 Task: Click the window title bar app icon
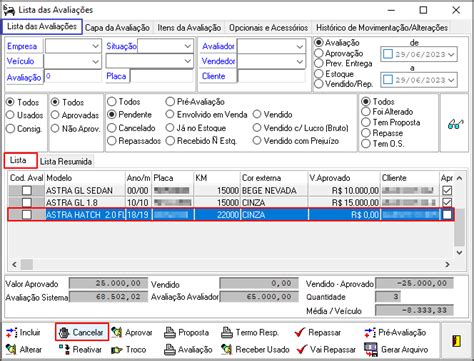(x=9, y=10)
